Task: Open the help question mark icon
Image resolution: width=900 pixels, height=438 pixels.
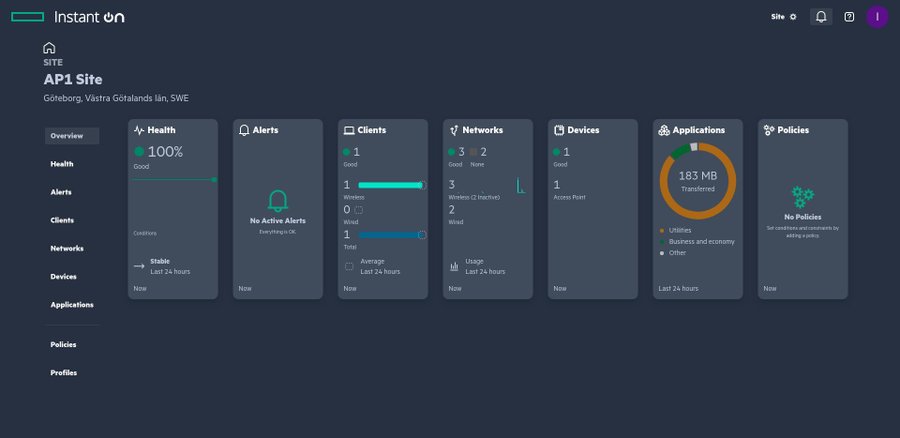Action: point(849,17)
